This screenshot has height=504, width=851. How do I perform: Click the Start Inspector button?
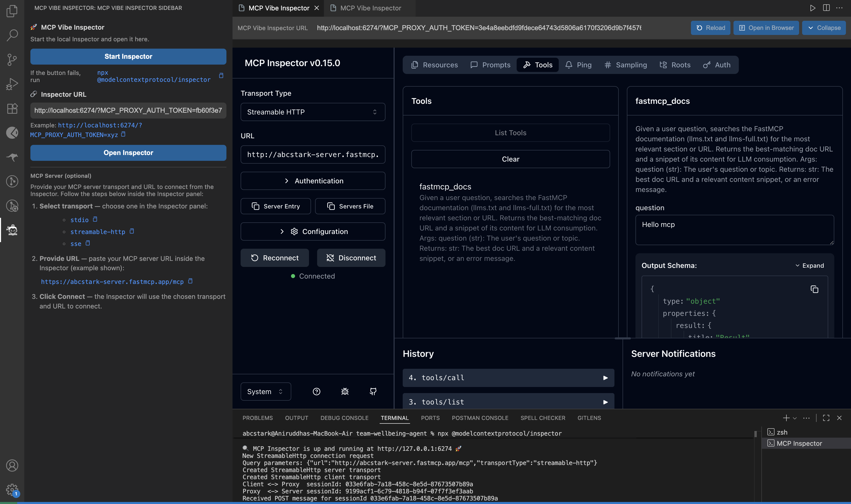[128, 56]
